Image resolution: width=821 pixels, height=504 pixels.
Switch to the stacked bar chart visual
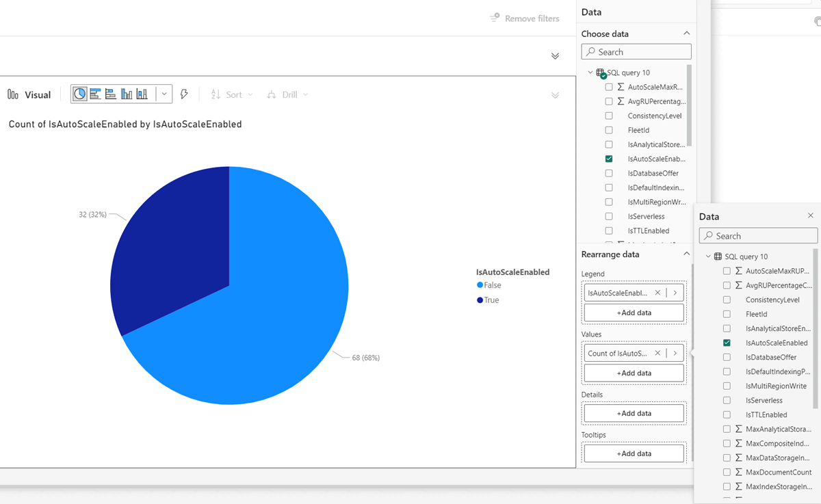(95, 94)
